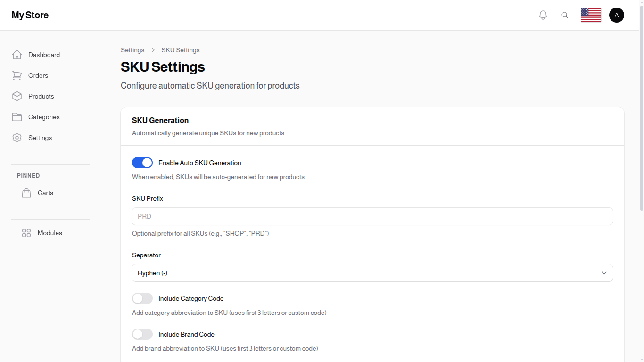The height and width of the screenshot is (362, 644).
Task: Enable Include Brand Code
Action: (142, 334)
